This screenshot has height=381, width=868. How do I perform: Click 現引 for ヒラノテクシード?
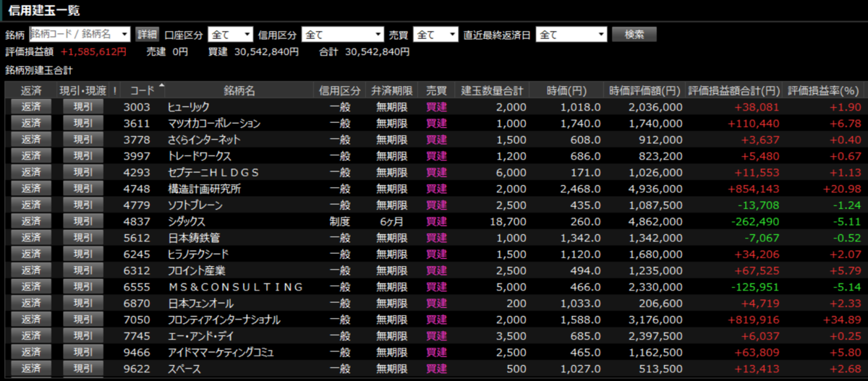(x=83, y=254)
